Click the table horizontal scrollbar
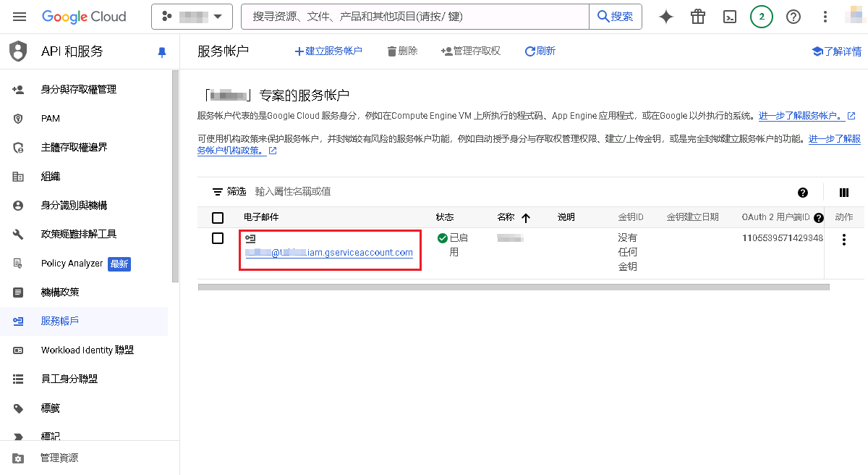Screen dimensions: 868x475 [514, 287]
